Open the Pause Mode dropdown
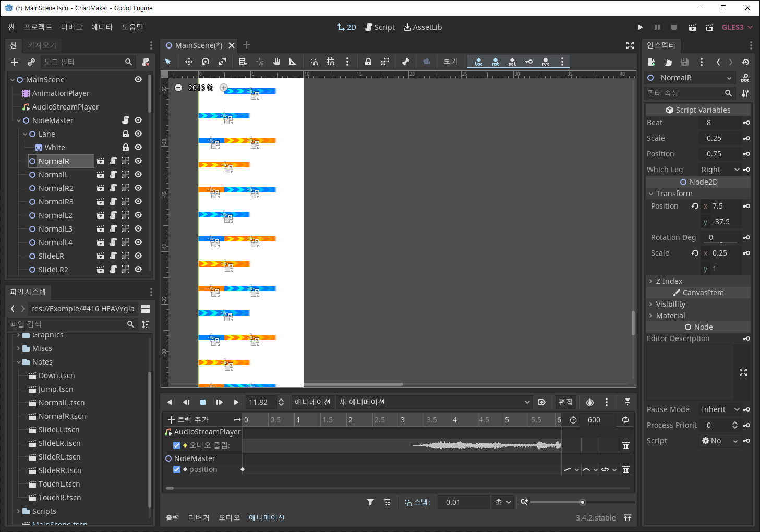This screenshot has width=760, height=532. coord(720,409)
